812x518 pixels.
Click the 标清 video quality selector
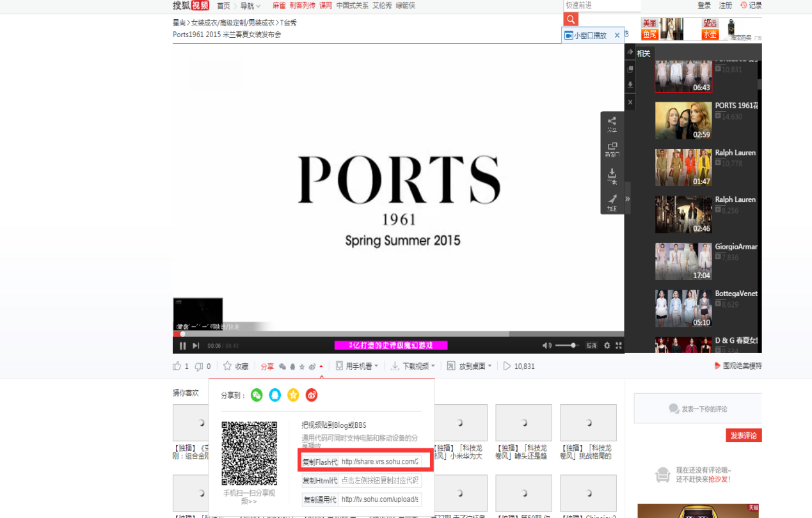point(591,345)
